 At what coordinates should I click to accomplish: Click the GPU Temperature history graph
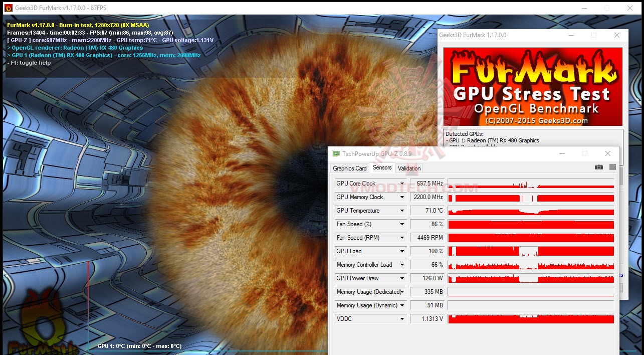tap(531, 211)
